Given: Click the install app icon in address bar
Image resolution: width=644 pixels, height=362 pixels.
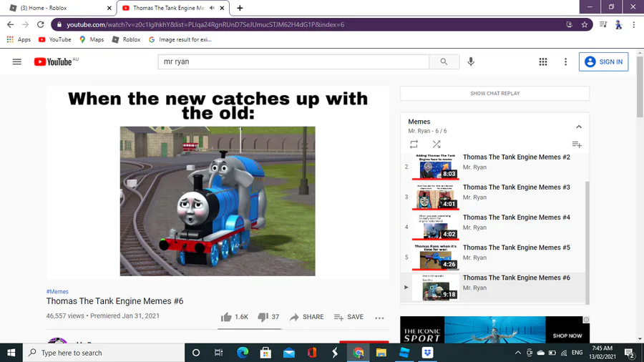Looking at the screenshot, I should pyautogui.click(x=570, y=24).
